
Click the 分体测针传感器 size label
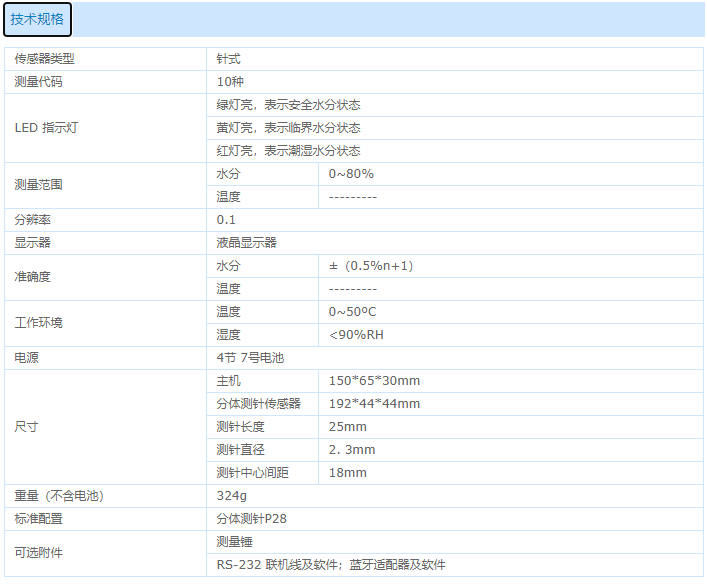(x=259, y=404)
